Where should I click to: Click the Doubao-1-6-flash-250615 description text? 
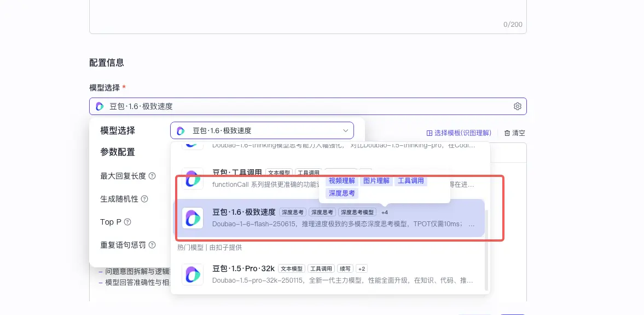pos(344,225)
